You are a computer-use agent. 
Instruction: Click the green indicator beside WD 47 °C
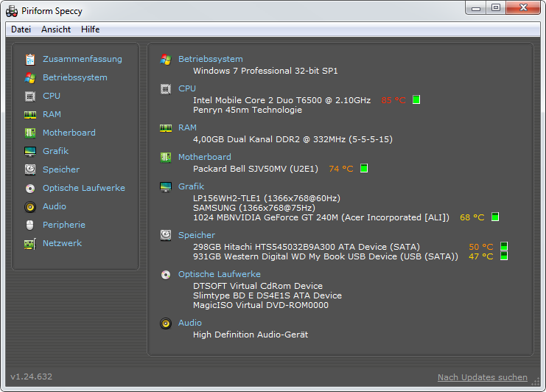pyautogui.click(x=504, y=256)
